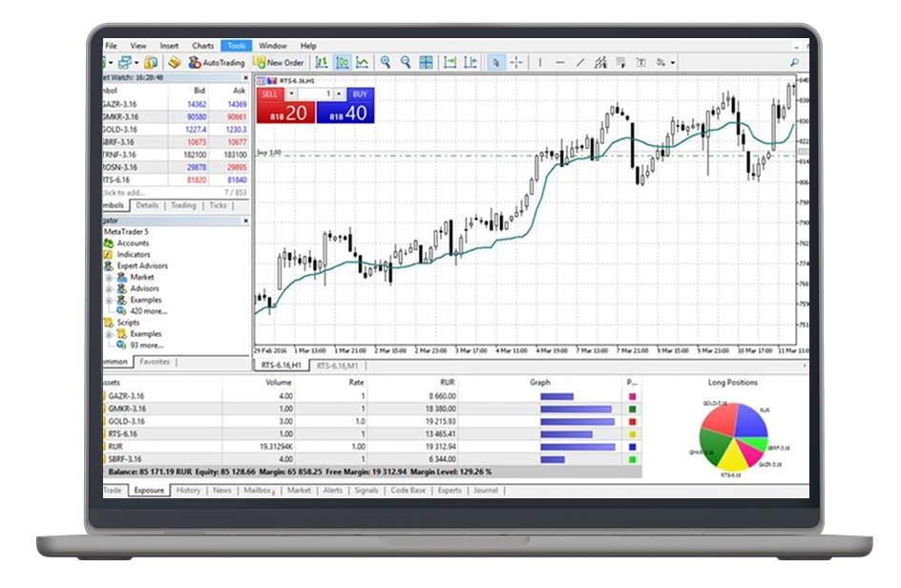Open the Help menu
This screenshot has width=901, height=588.
[308, 46]
